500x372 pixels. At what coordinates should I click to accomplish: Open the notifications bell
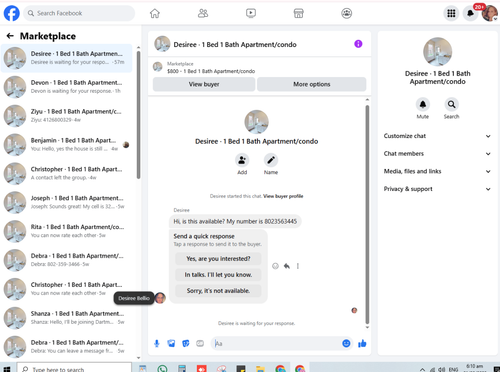(470, 13)
